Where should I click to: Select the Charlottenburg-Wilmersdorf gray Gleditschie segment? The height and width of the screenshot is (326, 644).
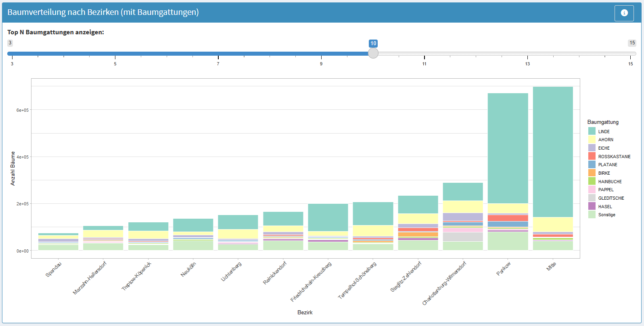463,237
